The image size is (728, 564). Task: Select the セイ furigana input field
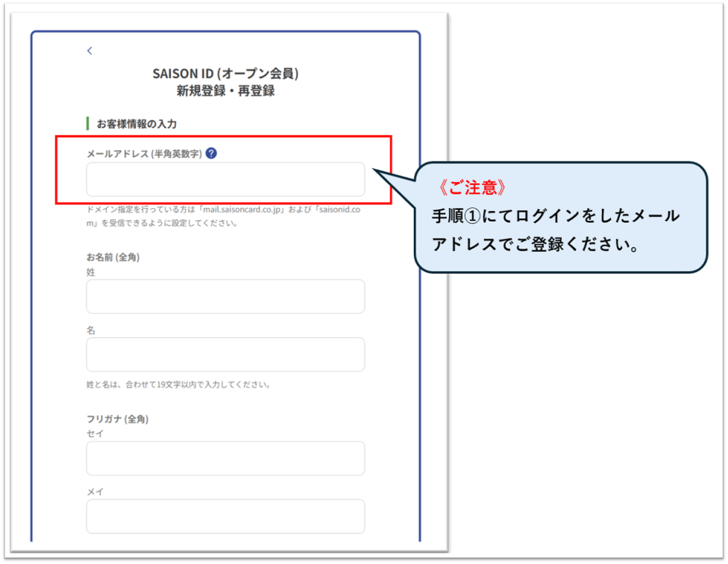(226, 458)
